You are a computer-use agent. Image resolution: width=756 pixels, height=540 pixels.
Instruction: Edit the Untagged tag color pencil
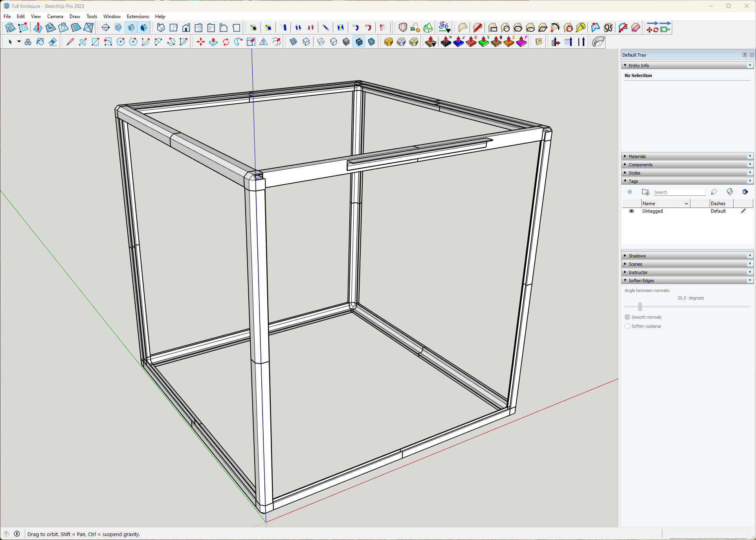(x=743, y=211)
